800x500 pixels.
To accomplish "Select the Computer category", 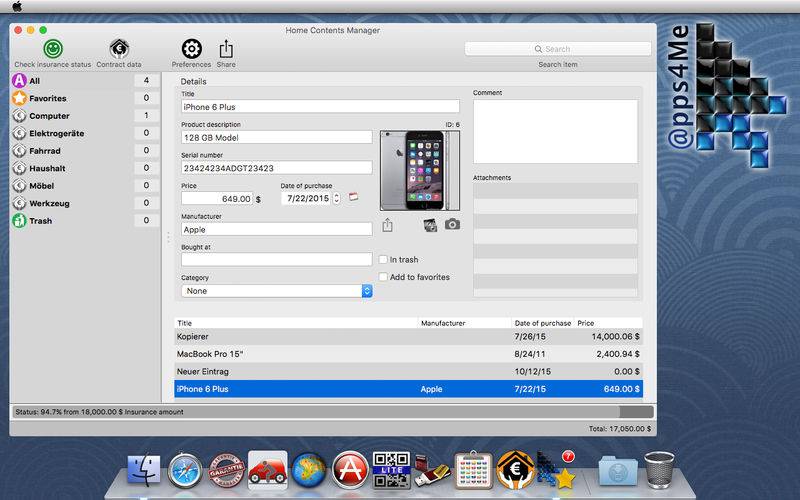I will pyautogui.click(x=85, y=116).
